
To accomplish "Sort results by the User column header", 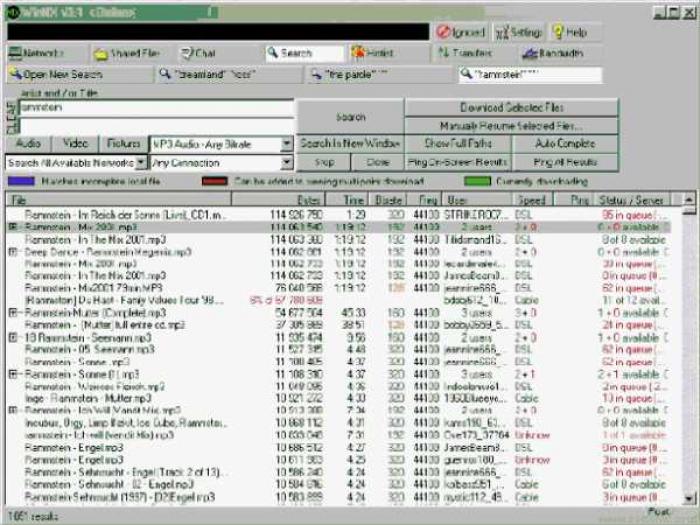I will click(477, 200).
